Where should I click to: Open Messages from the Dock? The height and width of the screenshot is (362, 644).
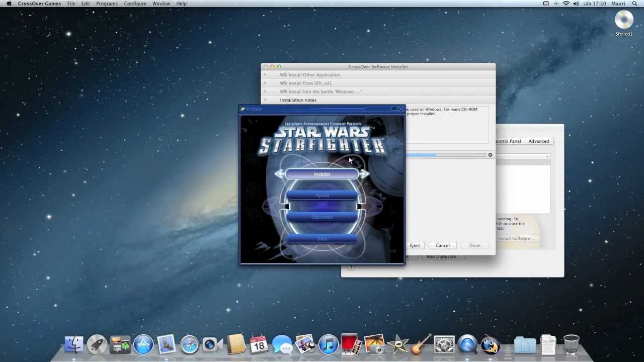pyautogui.click(x=282, y=345)
